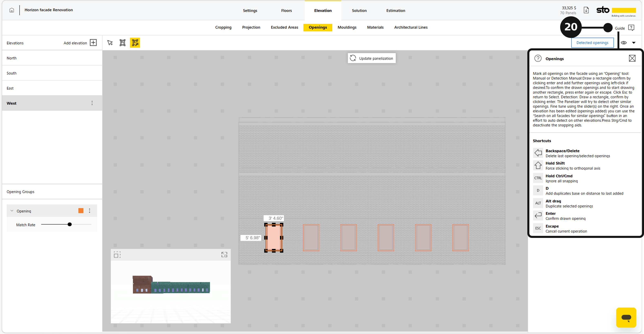
Task: Open the Guide help icon
Action: (631, 28)
